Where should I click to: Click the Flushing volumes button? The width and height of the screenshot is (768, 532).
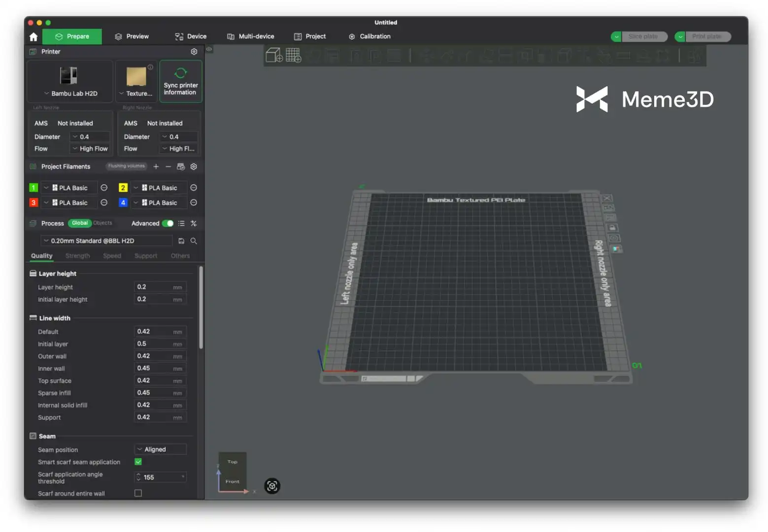127,166
